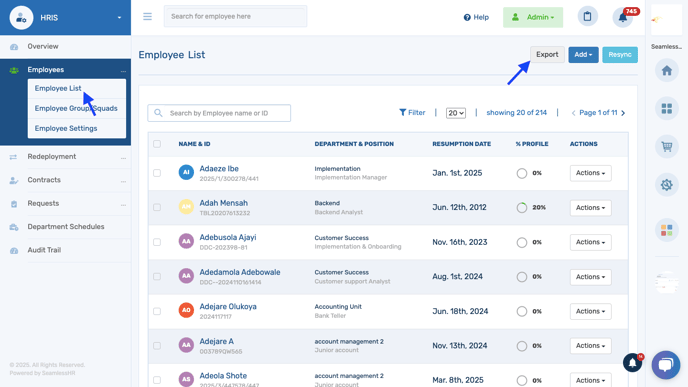Click Adejare A's 0% profile progress circle
This screenshot has width=688, height=387.
(522, 346)
